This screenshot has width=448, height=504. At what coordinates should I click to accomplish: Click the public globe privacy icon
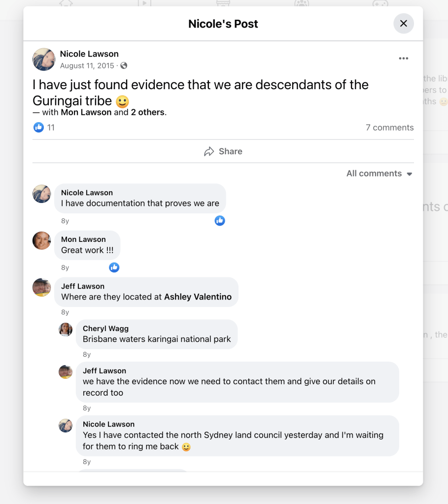pyautogui.click(x=124, y=66)
